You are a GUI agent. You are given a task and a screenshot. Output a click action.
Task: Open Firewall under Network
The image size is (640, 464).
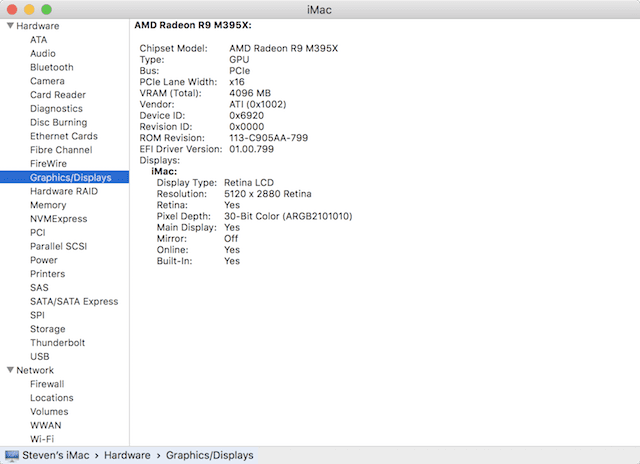click(47, 383)
